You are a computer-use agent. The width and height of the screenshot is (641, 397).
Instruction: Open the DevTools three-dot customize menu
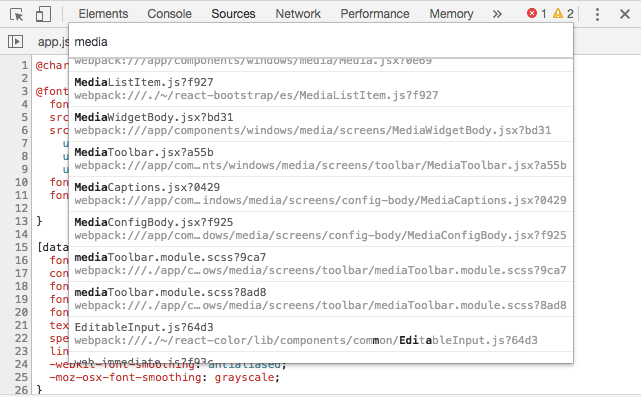point(597,14)
